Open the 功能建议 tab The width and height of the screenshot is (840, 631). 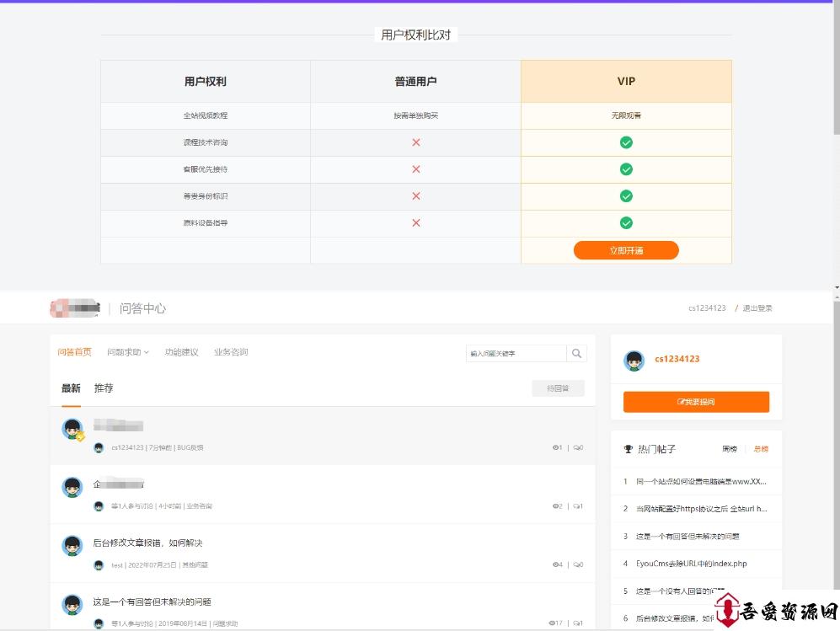pos(181,352)
